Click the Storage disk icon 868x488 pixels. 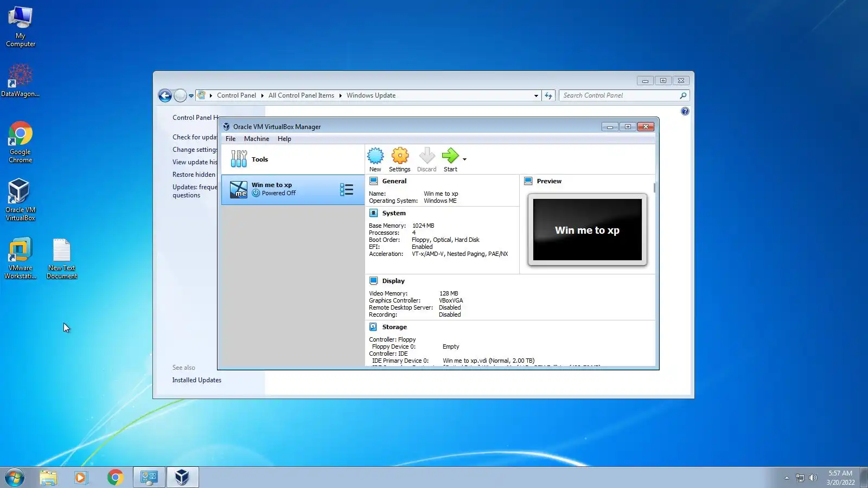click(373, 327)
